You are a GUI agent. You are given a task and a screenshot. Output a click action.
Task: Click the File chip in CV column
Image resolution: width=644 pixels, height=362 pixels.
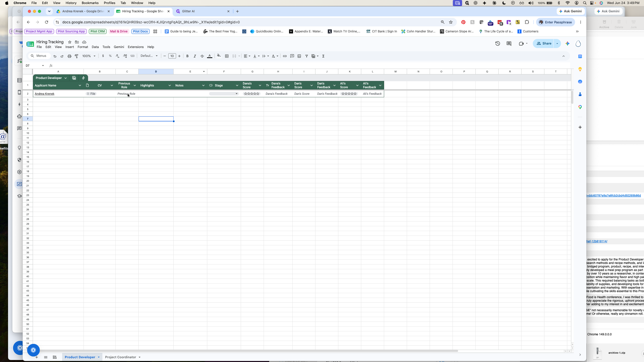pos(91,94)
